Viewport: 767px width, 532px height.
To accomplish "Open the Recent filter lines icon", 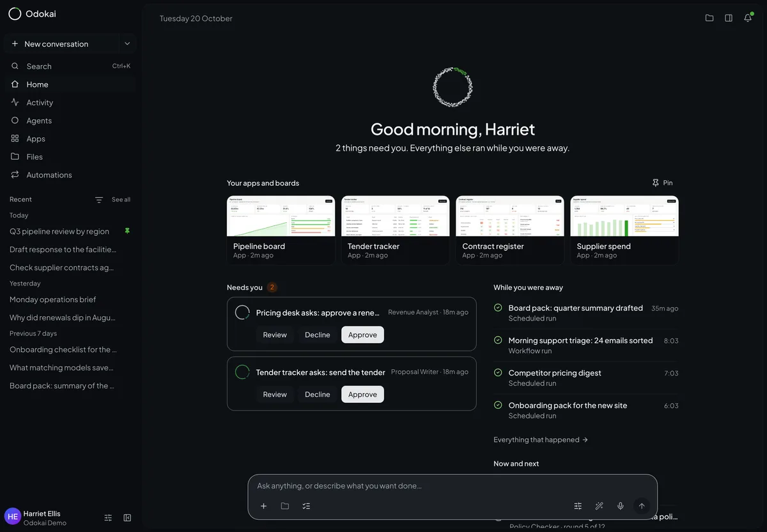I will pos(99,200).
